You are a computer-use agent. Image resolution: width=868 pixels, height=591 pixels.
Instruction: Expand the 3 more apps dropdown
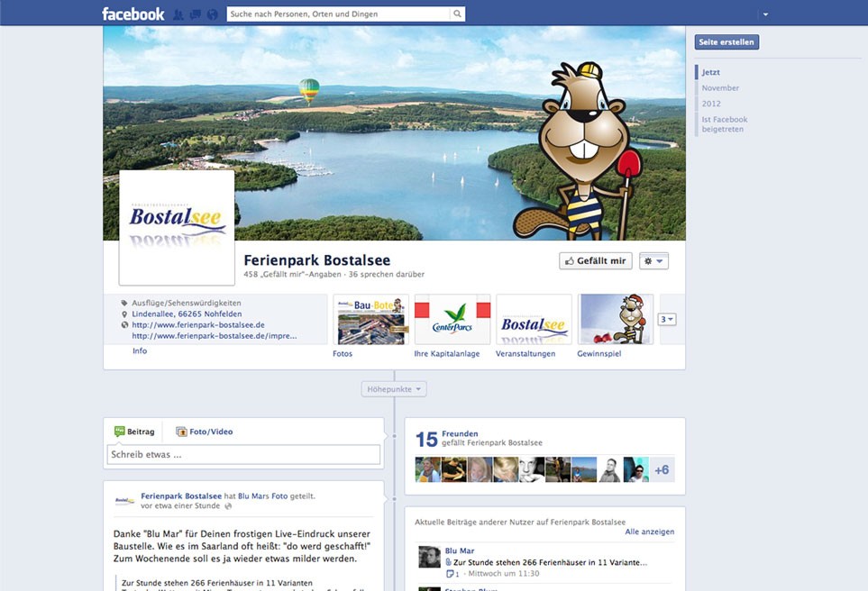[x=667, y=319]
